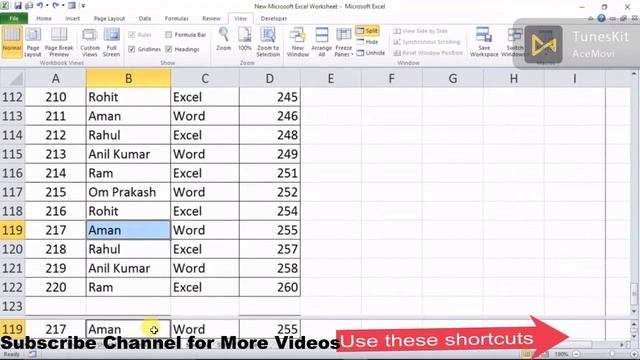Open the File tab
Image resolution: width=640 pixels, height=360 pixels.
14,18
